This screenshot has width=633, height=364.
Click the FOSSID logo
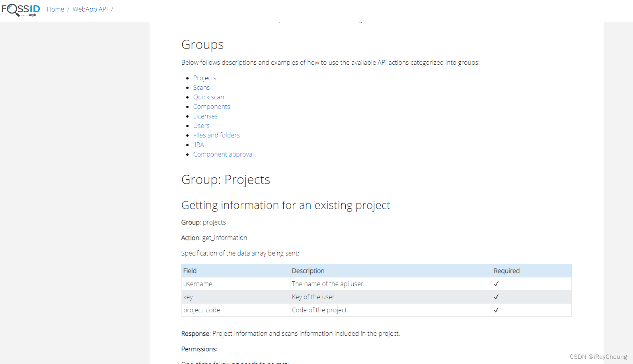[21, 10]
